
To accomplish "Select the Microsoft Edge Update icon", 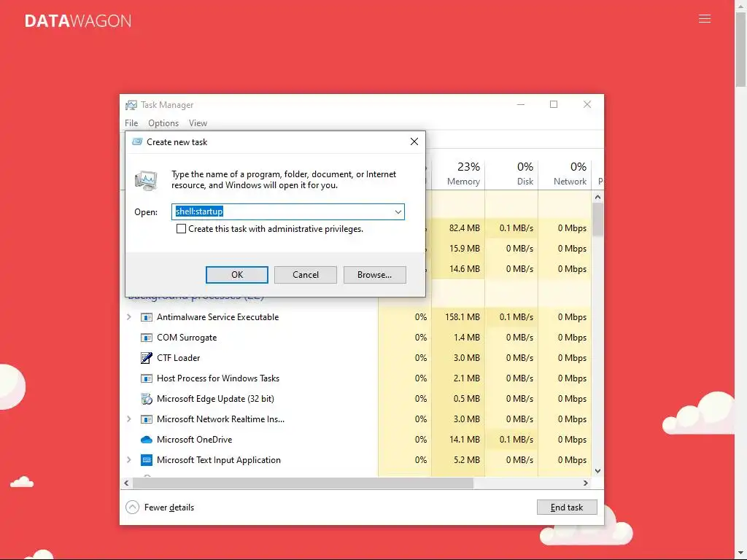I will coord(146,399).
